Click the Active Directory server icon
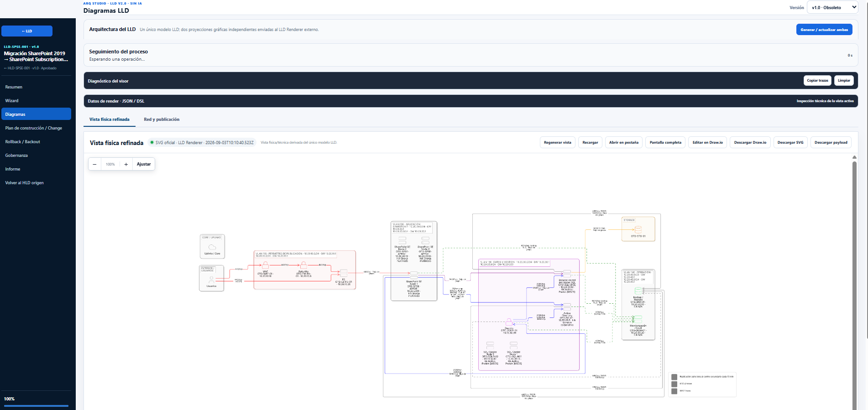Image resolution: width=868 pixels, height=410 pixels. [567, 307]
